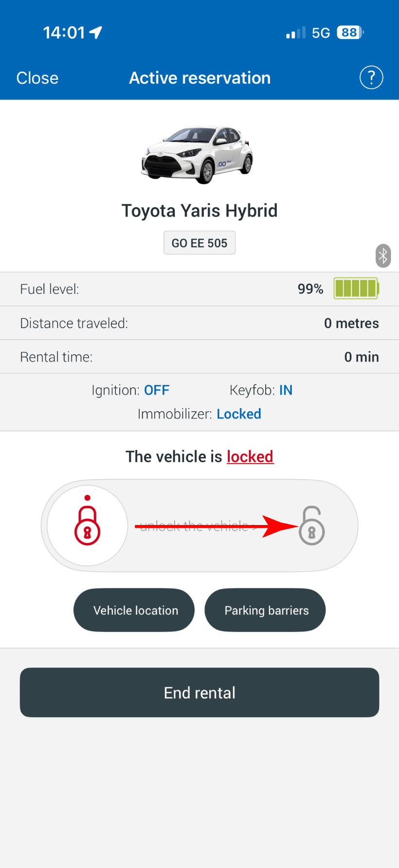Tap the help question mark icon
This screenshot has width=399, height=868.
(x=371, y=78)
